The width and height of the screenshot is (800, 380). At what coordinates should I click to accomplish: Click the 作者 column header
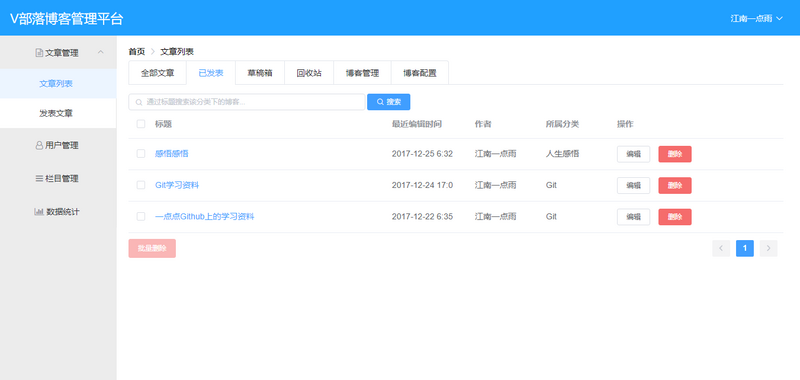coord(483,124)
